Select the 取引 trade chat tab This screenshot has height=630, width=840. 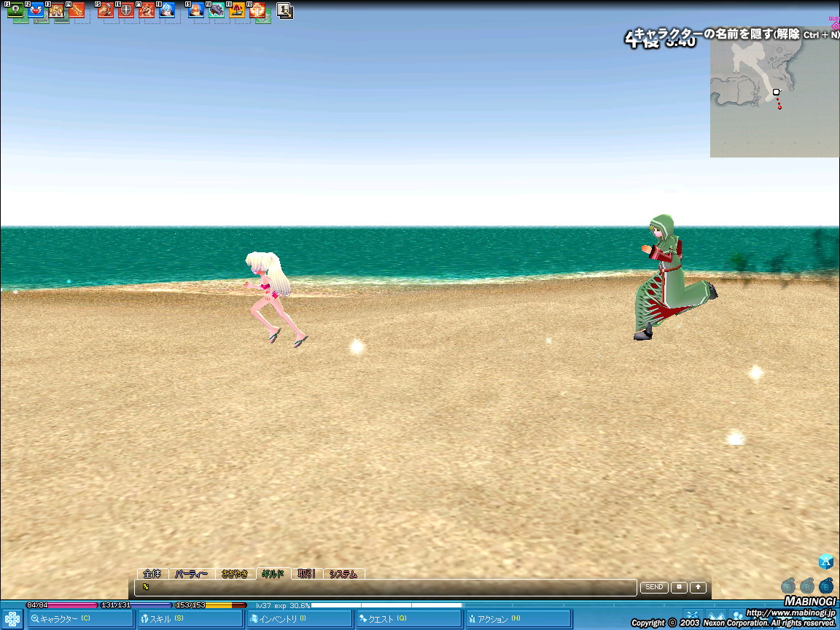306,574
